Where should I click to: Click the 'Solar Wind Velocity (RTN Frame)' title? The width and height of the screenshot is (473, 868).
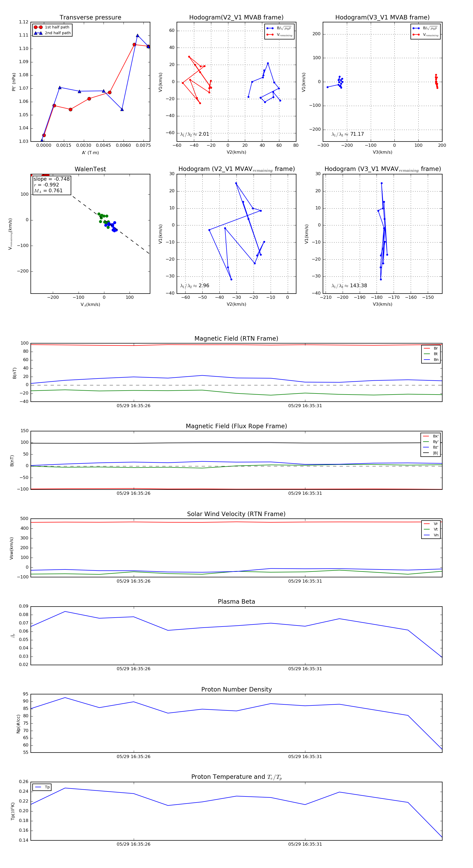[x=236, y=514]
